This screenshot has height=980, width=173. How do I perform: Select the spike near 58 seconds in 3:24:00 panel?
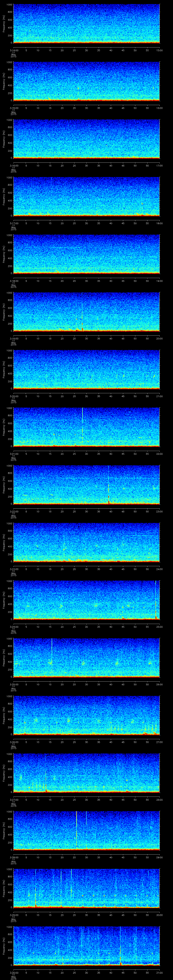(155, 599)
